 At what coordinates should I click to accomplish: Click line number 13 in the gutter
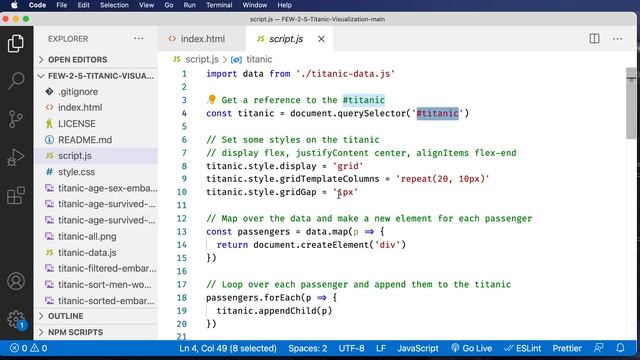(x=182, y=231)
